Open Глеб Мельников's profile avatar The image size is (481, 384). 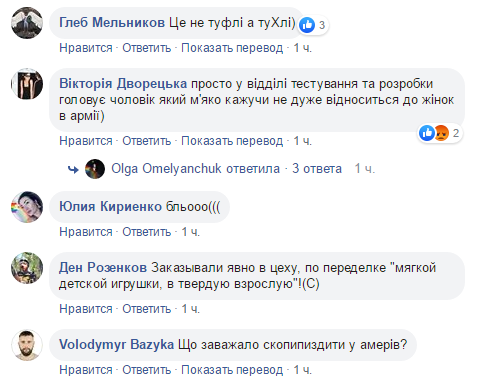coord(27,23)
